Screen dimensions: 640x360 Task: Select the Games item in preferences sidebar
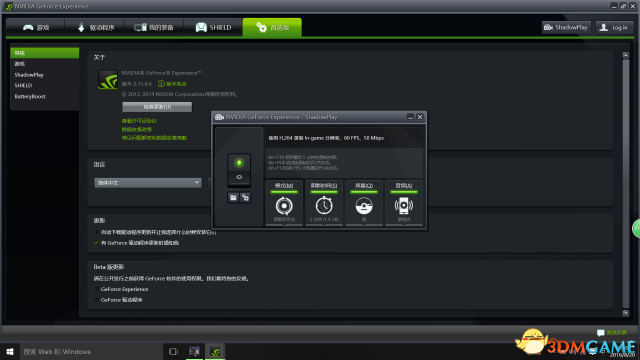click(44, 64)
